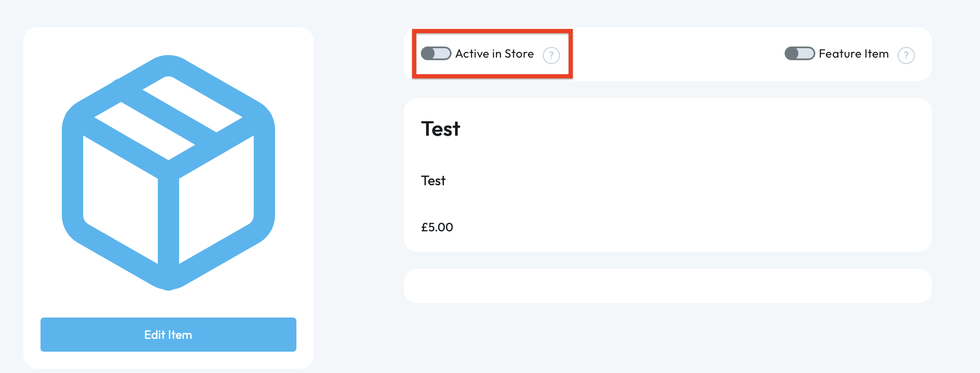The width and height of the screenshot is (980, 373).
Task: Click the Active in Store label text
Action: click(494, 54)
